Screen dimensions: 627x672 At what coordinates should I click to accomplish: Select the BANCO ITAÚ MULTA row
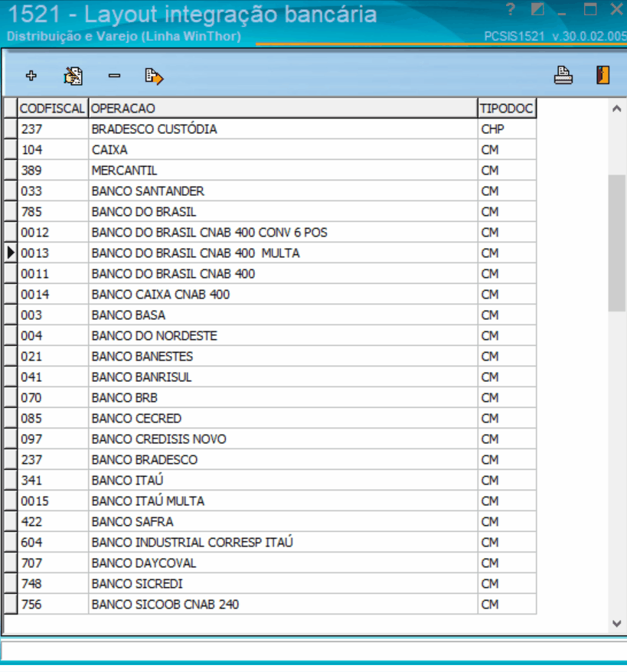[277, 501]
